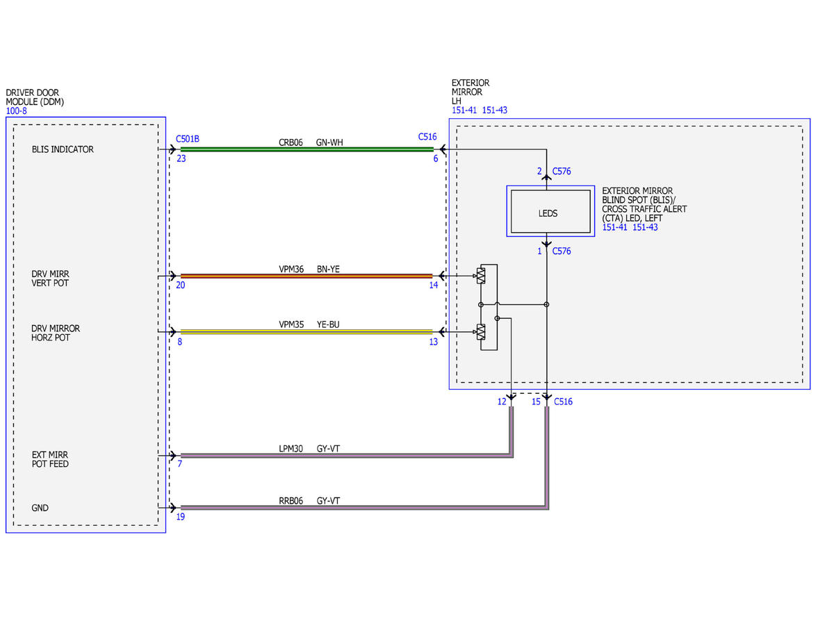Image resolution: width=834 pixels, height=644 pixels.
Task: Click the wire junction dot right of potentiometers
Action: pos(547,304)
